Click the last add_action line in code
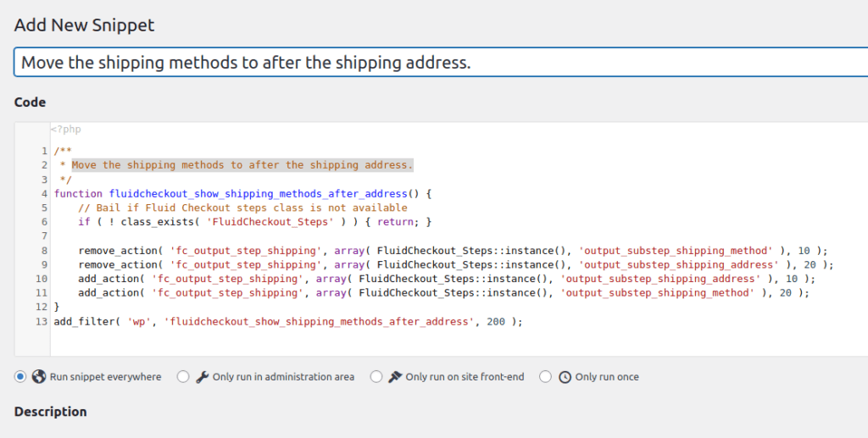Screen dimensions: 868x438 click(x=441, y=293)
